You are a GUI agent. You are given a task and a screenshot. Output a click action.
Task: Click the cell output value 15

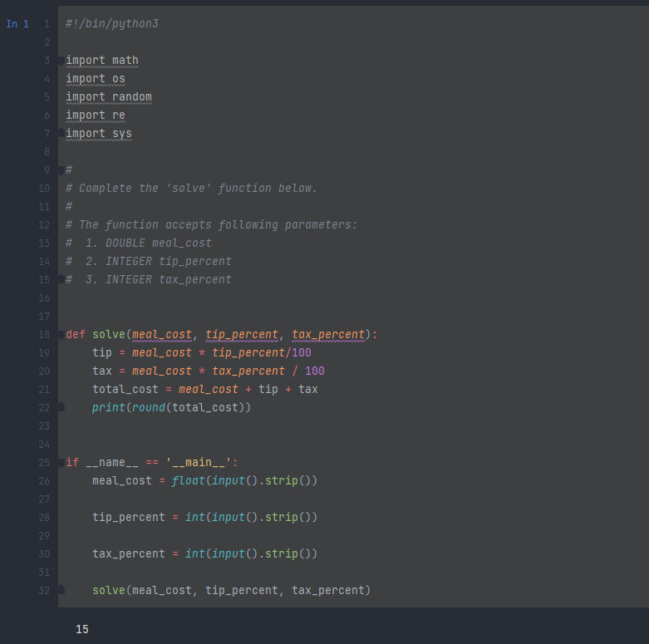coord(82,630)
